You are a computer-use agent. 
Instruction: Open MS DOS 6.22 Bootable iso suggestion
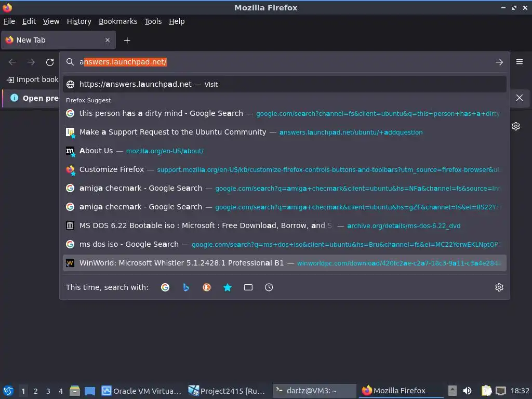pos(284,225)
